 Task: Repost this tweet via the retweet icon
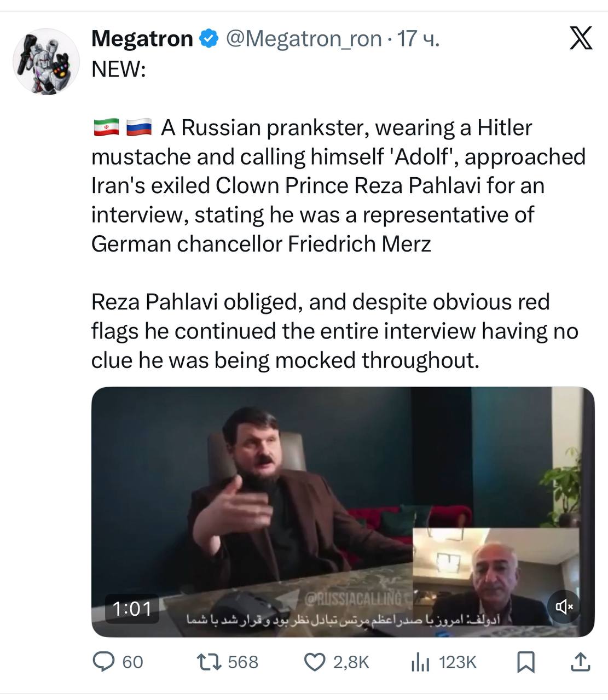click(x=209, y=662)
